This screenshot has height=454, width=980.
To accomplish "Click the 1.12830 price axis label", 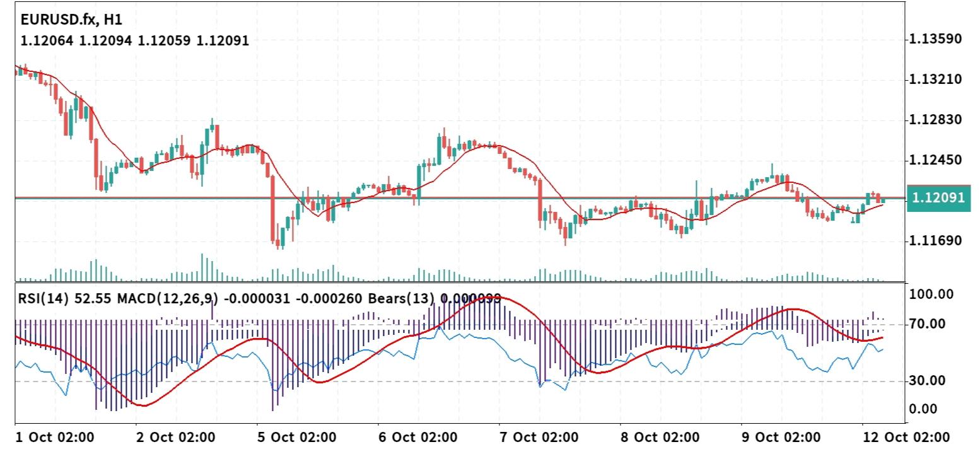I will [x=935, y=120].
